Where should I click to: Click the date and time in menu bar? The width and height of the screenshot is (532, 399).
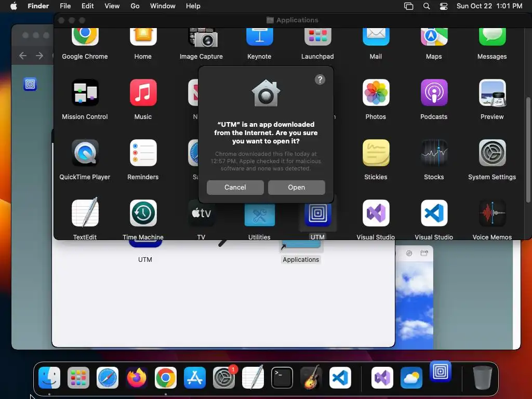pyautogui.click(x=489, y=6)
